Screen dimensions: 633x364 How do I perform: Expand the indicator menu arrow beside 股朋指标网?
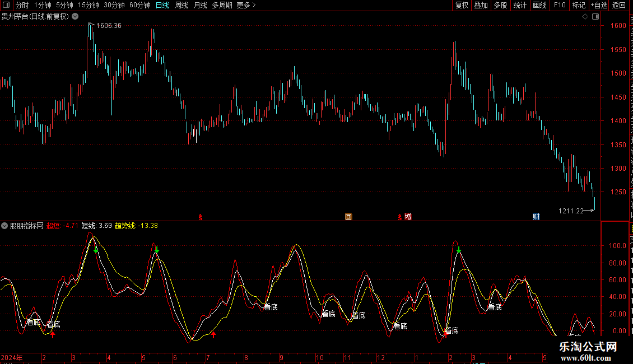(x=4, y=226)
